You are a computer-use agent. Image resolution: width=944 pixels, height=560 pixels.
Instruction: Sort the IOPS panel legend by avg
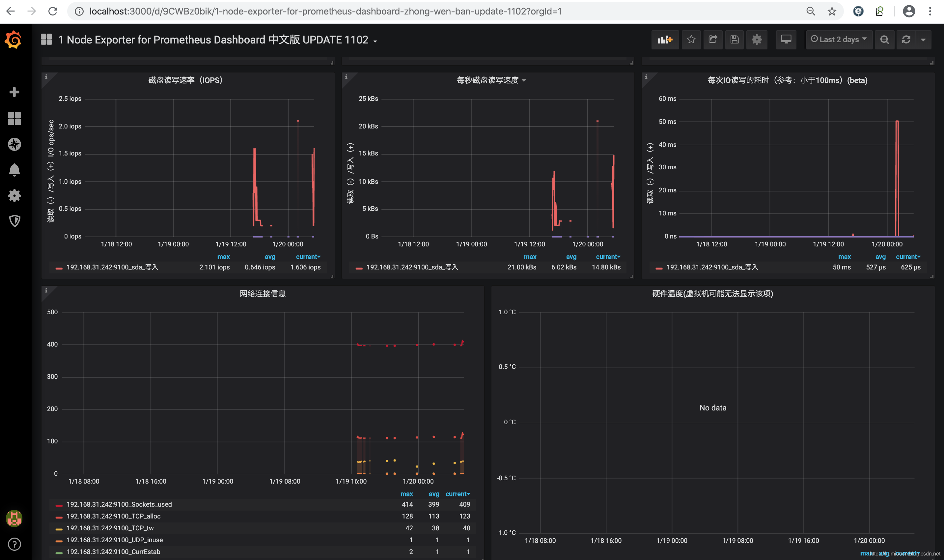[270, 257]
